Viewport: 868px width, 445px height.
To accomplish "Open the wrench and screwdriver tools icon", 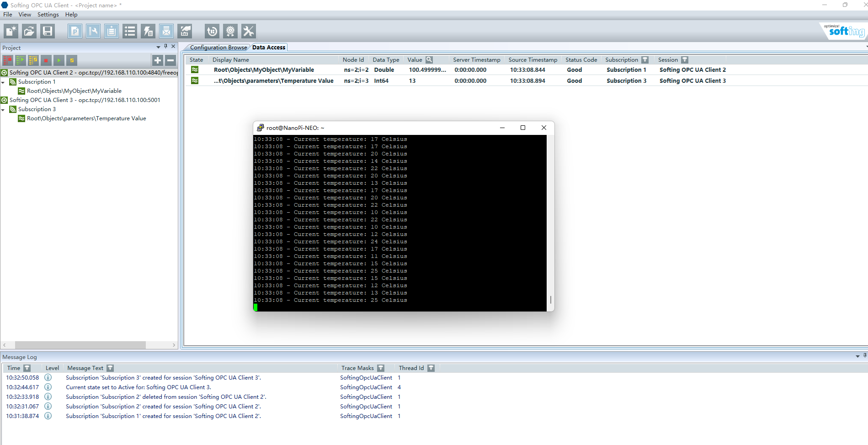I will tap(249, 31).
